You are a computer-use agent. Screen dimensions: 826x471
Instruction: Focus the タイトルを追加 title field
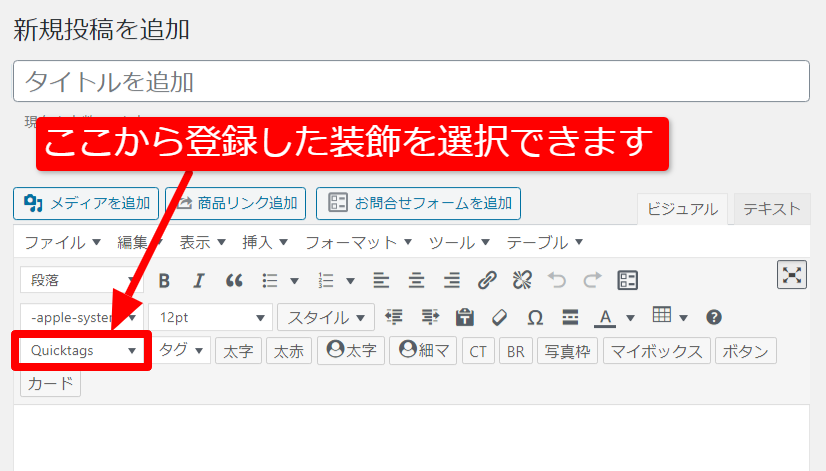[411, 81]
